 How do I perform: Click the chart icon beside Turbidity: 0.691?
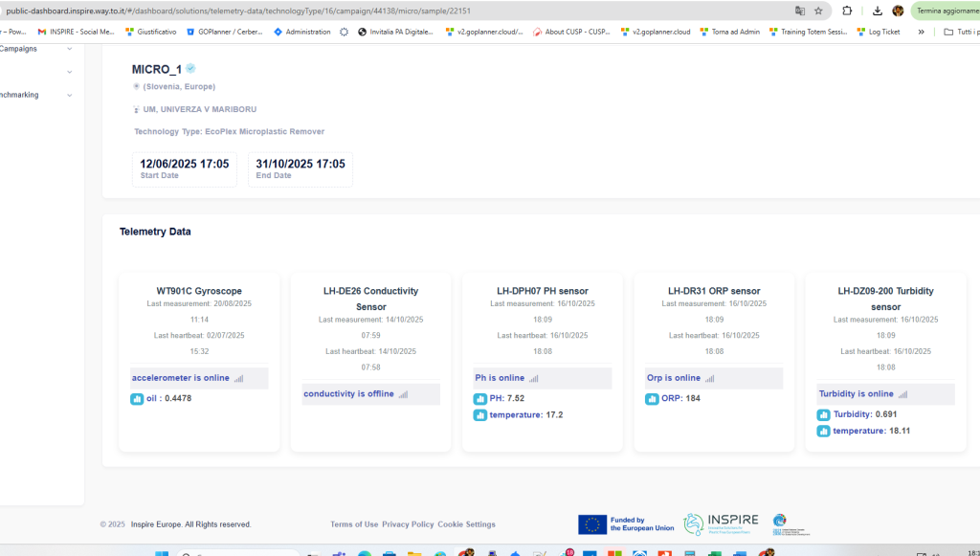tap(823, 414)
